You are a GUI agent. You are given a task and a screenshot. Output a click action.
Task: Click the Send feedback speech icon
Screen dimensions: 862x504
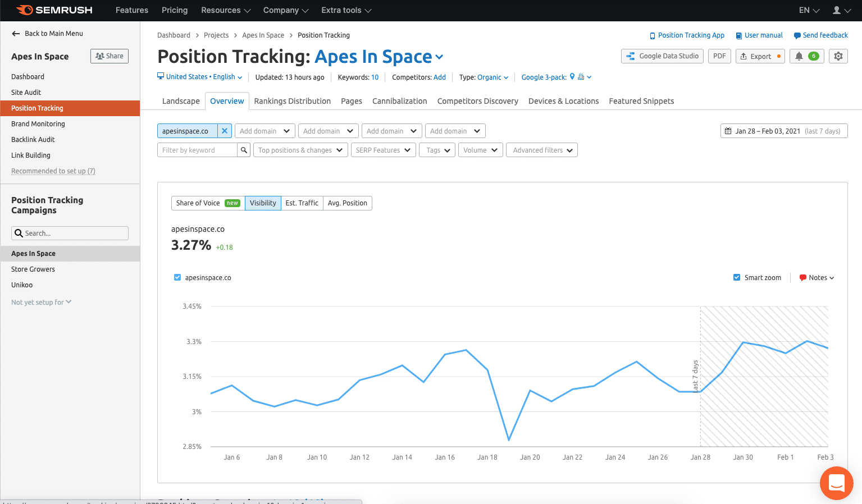[797, 35]
